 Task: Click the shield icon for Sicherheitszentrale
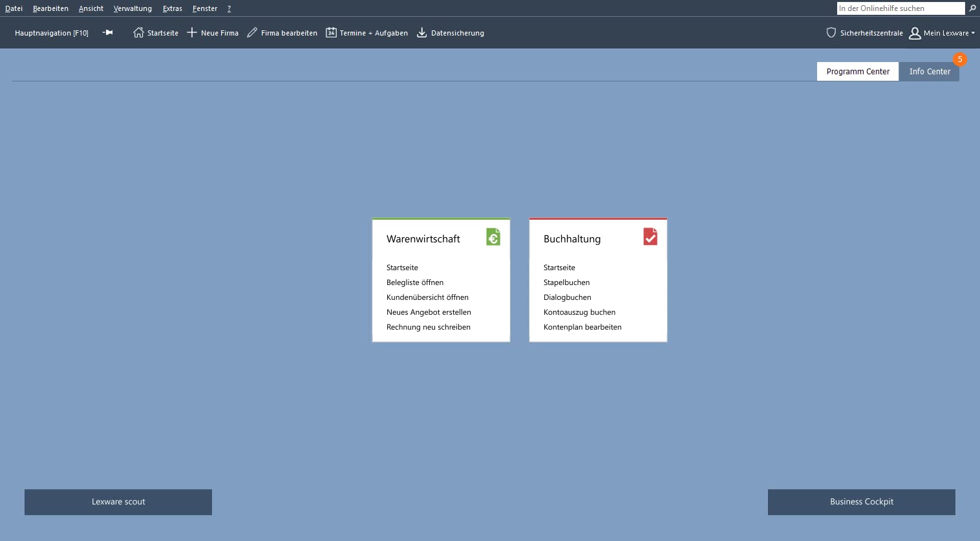831,32
